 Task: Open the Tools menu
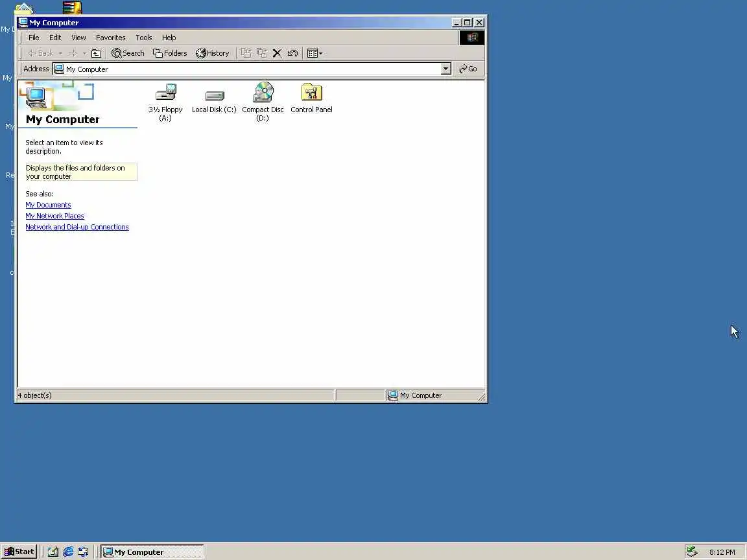(144, 38)
